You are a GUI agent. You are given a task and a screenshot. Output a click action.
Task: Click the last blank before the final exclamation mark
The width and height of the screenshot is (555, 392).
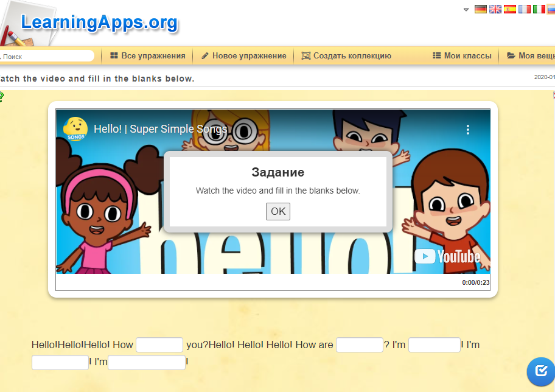point(147,362)
